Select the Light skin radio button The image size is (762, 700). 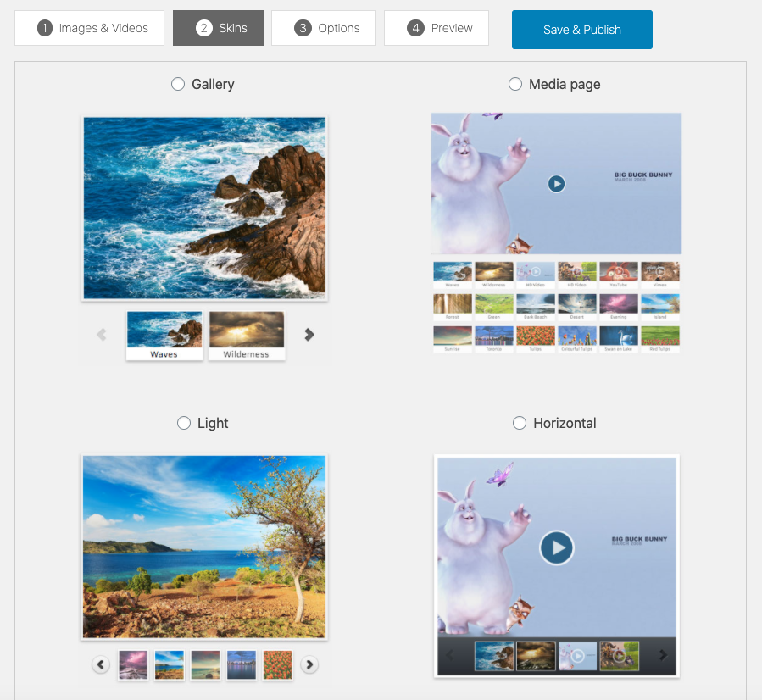[x=184, y=423]
